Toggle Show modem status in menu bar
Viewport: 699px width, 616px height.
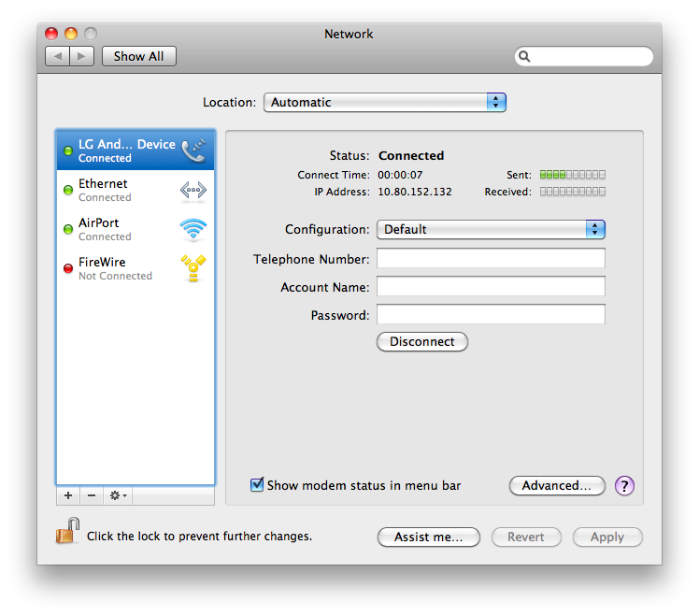(x=257, y=485)
